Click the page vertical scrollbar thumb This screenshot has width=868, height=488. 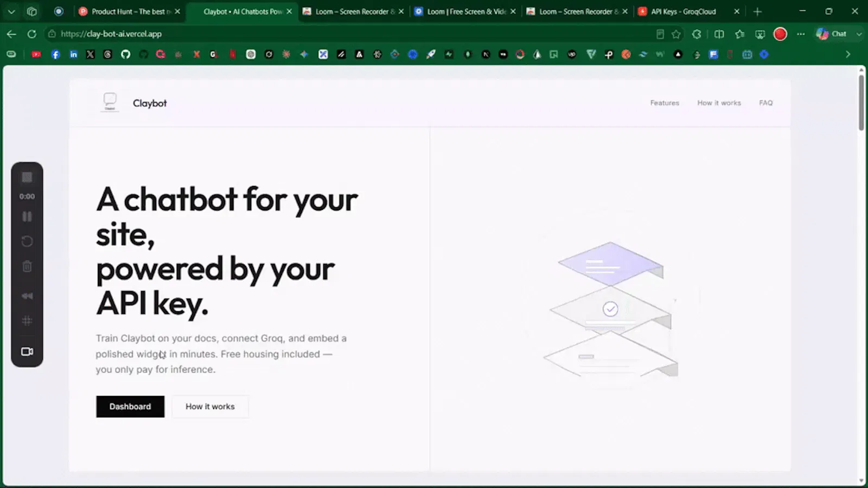pos(861,102)
